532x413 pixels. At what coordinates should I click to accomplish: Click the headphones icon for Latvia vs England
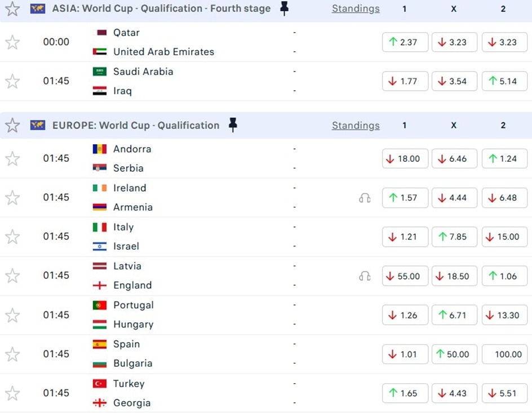click(365, 276)
